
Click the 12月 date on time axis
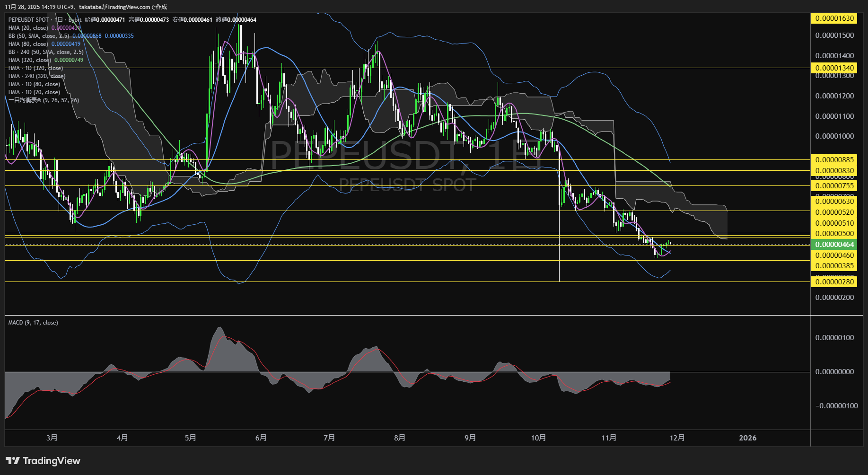[x=677, y=438]
